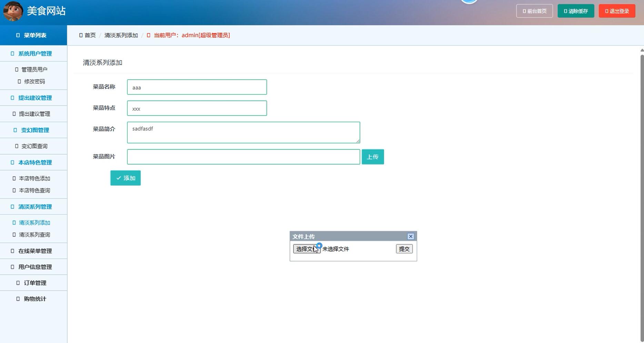The height and width of the screenshot is (343, 644).
Task: Click 退出登录 to log out
Action: (617, 11)
